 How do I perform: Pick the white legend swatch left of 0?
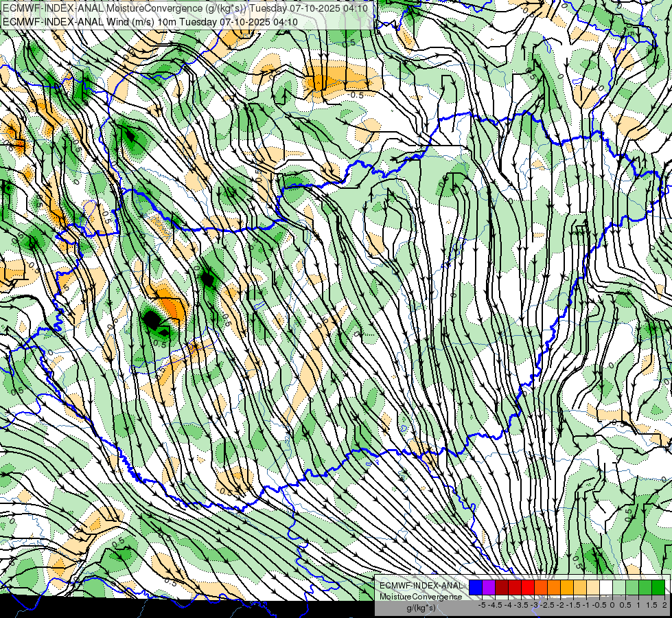point(606,587)
